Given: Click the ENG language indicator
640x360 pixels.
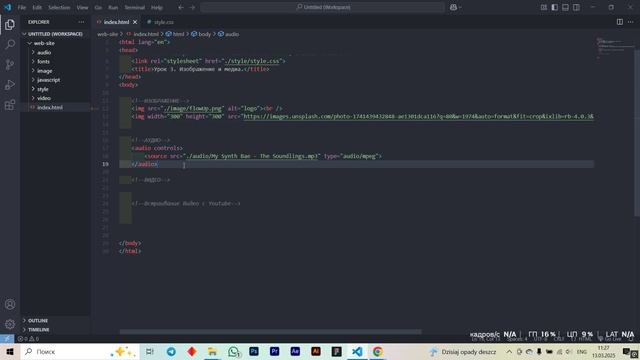Looking at the screenshot, I should [582, 351].
